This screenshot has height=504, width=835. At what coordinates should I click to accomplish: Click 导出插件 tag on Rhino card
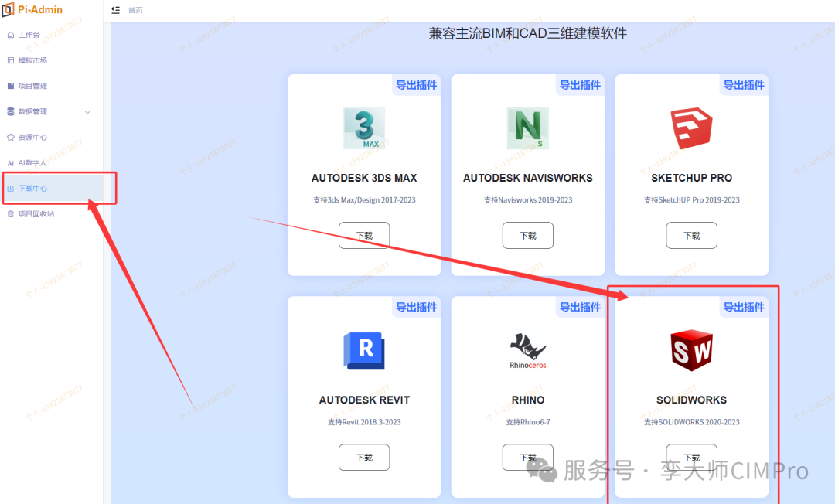coord(580,307)
